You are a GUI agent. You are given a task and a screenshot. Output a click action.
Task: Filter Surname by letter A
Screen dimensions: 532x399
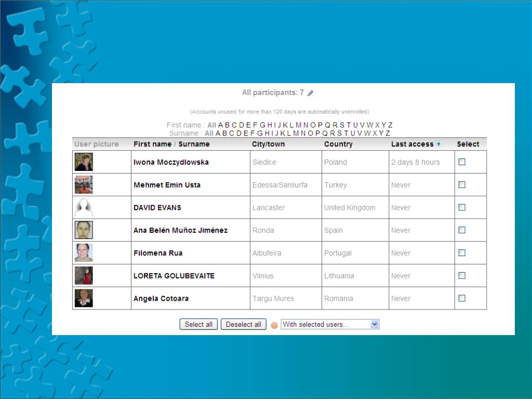218,133
